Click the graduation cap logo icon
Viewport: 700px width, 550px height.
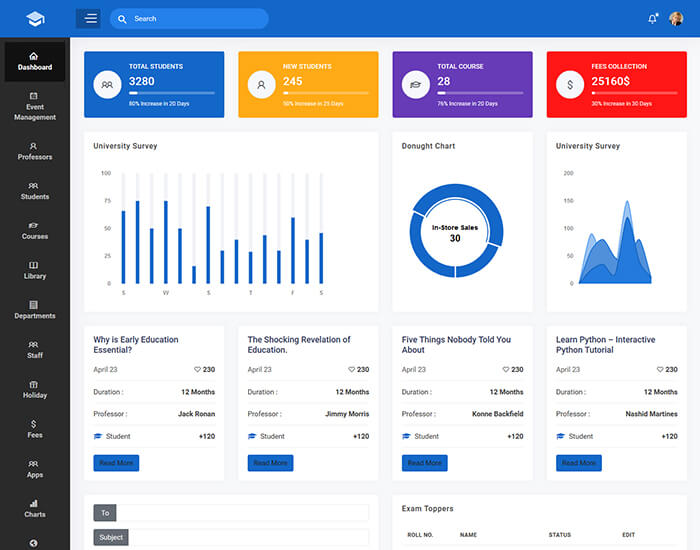35,19
